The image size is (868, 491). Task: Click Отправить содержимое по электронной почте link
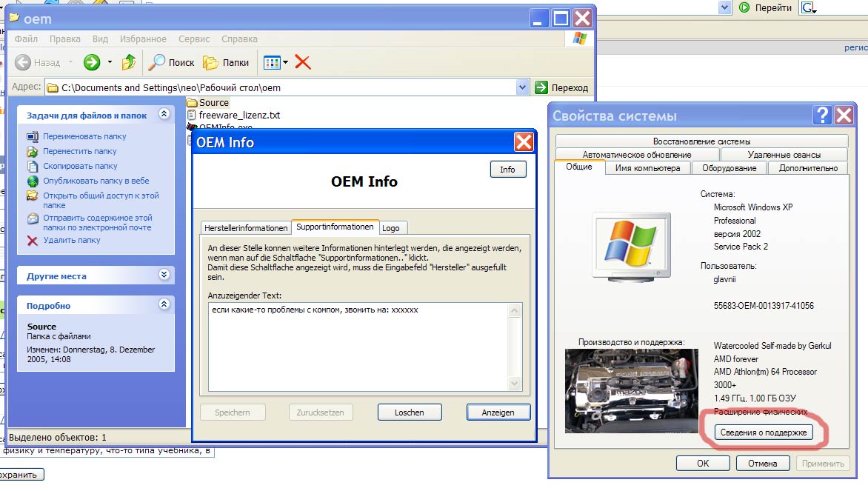tap(98, 222)
